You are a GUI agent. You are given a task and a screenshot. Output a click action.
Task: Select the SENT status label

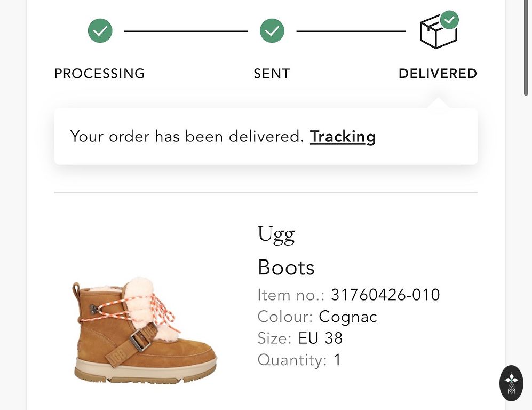coord(272,74)
